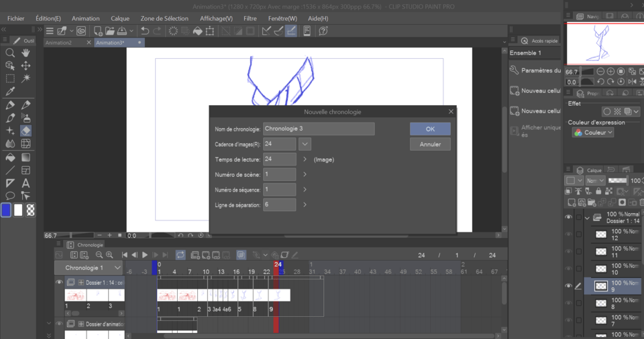Open the Cadence d'images dropdown

tap(305, 143)
